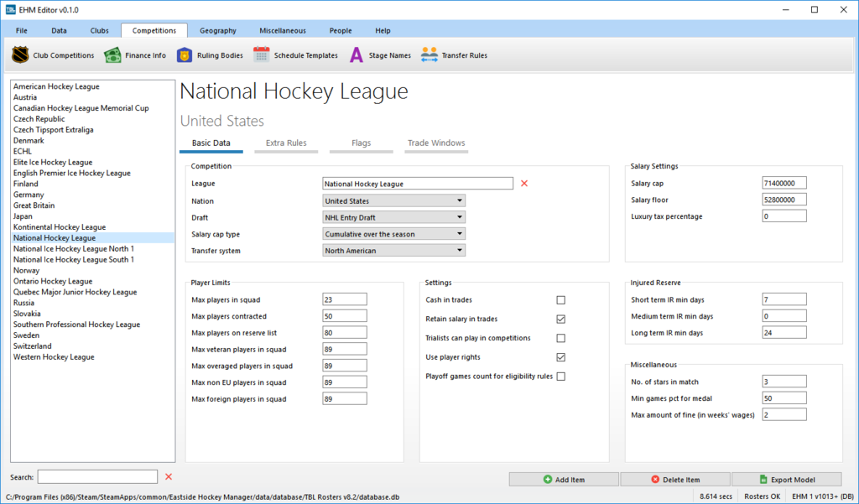Select Switzerland in the competitions list
This screenshot has height=504, width=859.
92,346
